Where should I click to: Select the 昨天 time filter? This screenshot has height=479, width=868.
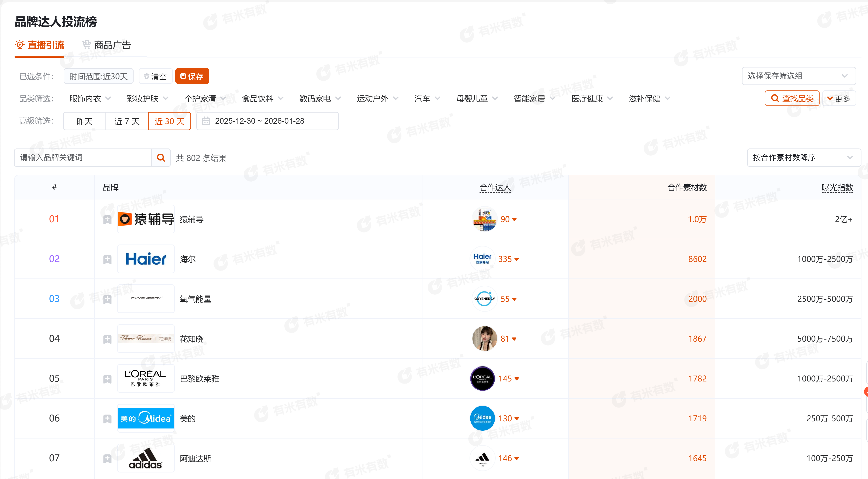click(84, 121)
